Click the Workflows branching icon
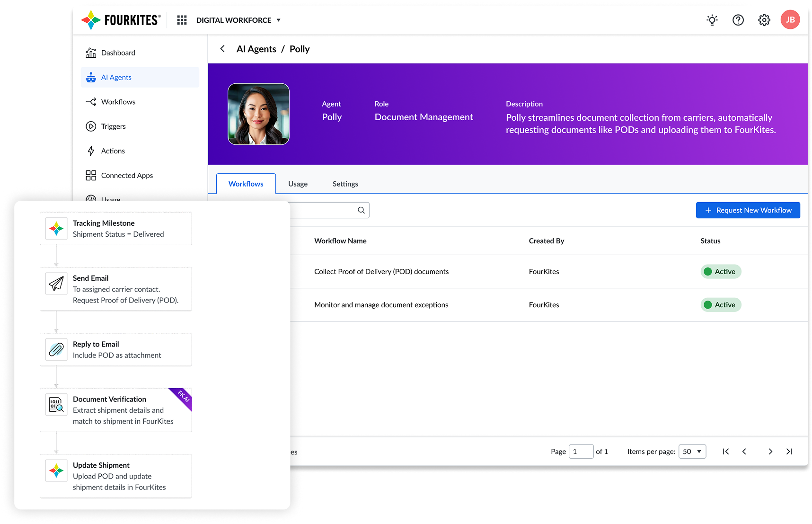The image size is (812, 524). click(91, 102)
